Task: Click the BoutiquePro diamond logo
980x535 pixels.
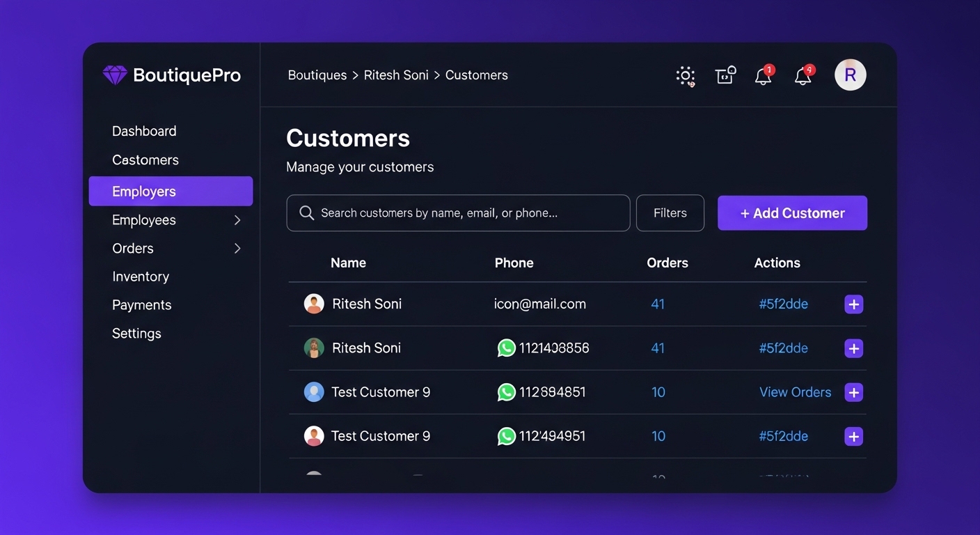Action: 115,75
